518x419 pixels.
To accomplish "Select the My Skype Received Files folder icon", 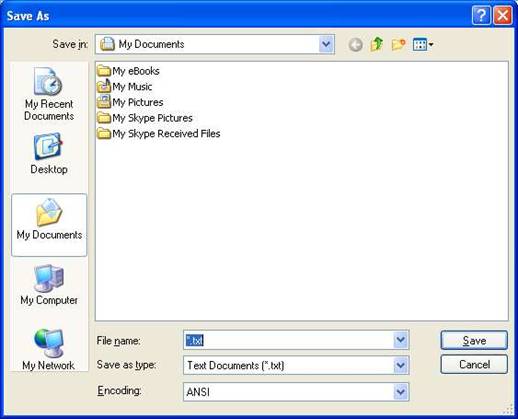I will point(104,133).
